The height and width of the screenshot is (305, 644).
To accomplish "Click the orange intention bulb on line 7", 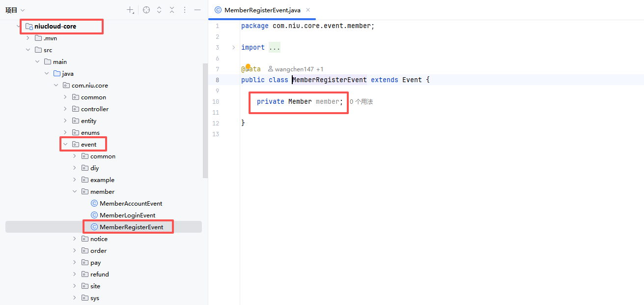I will click(x=248, y=67).
